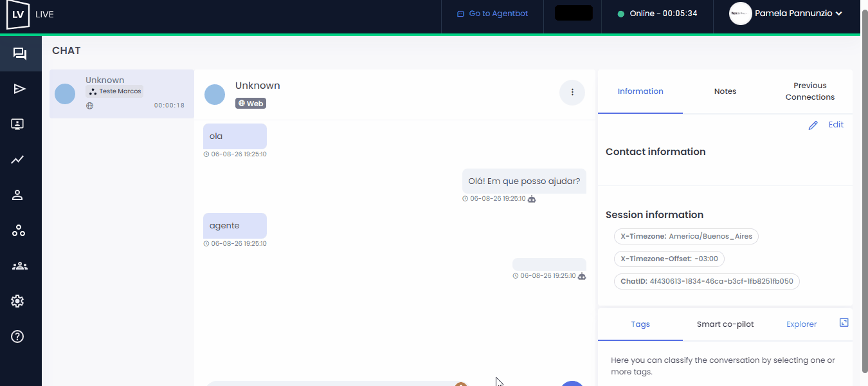The height and width of the screenshot is (386, 868).
Task: Click the black redacted box in top bar
Action: (x=574, y=13)
